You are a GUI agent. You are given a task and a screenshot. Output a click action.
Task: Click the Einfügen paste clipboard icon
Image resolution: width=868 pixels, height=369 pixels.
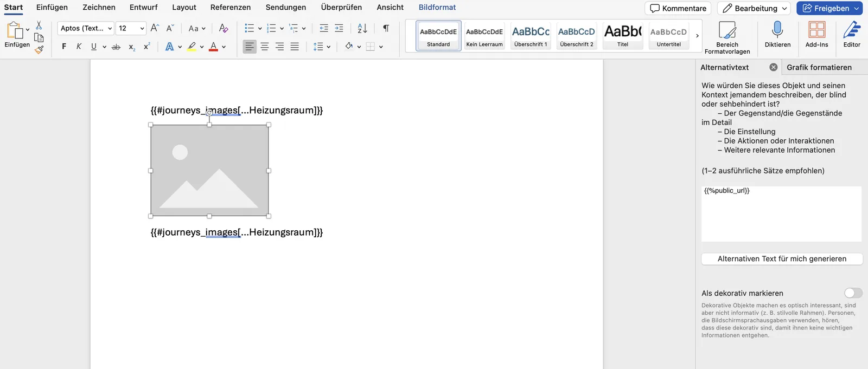[15, 30]
